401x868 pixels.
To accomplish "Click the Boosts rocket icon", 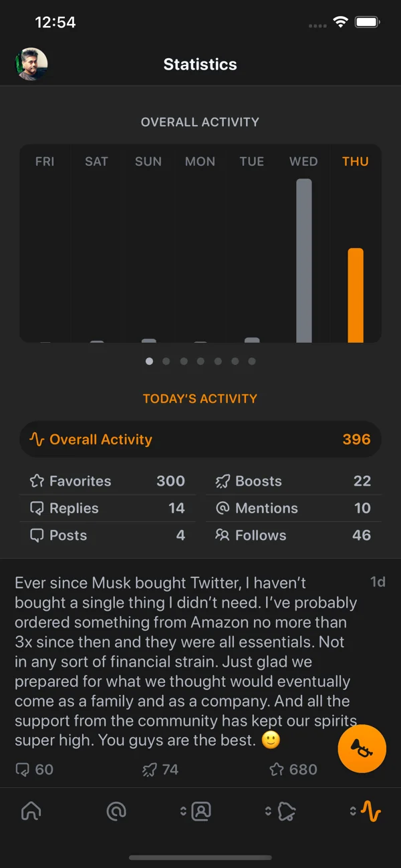I will (223, 480).
